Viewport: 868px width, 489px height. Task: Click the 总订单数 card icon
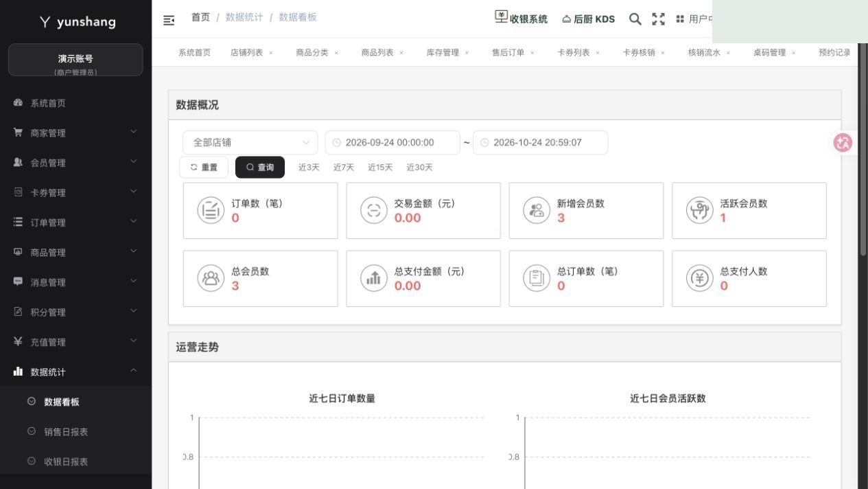point(537,278)
